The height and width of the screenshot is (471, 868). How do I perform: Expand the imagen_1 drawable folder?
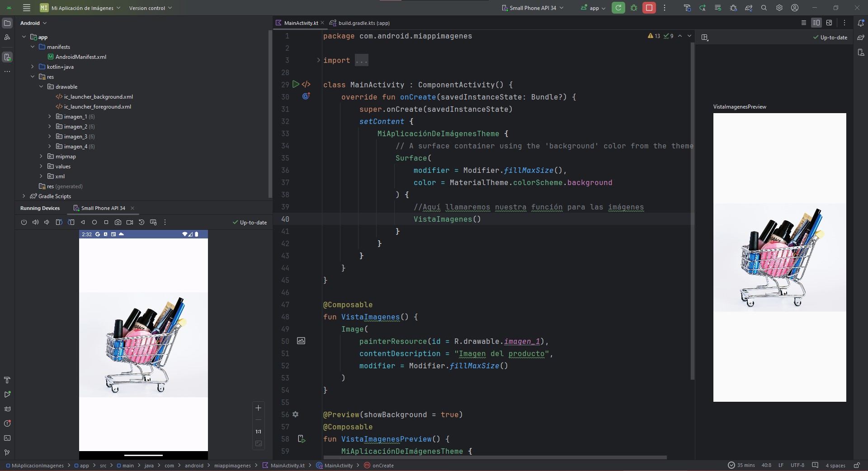[50, 117]
